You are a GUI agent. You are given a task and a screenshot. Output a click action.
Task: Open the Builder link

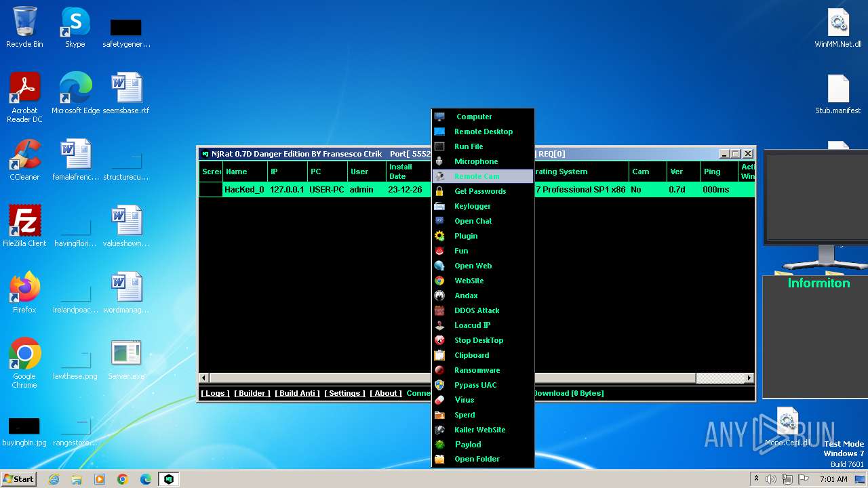pyautogui.click(x=252, y=393)
